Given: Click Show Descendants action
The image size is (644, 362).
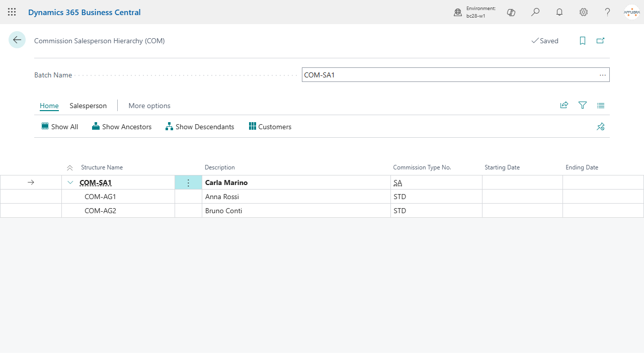Looking at the screenshot, I should (x=200, y=127).
